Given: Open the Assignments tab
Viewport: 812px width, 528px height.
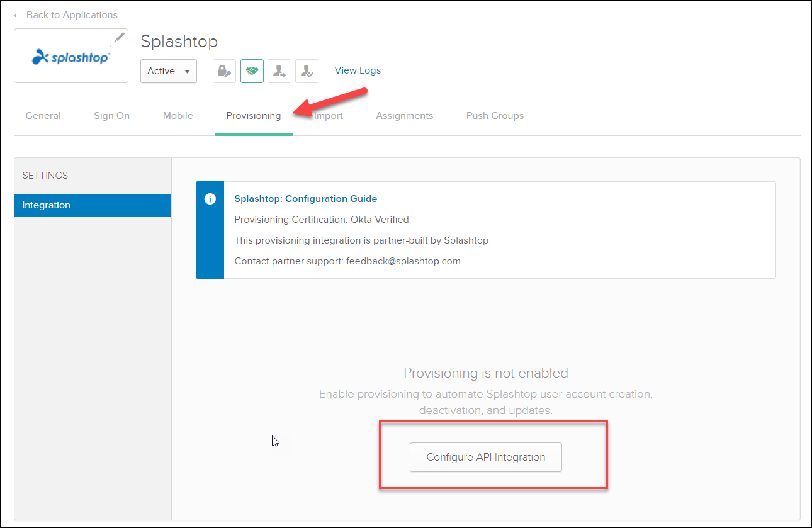Looking at the screenshot, I should (405, 115).
